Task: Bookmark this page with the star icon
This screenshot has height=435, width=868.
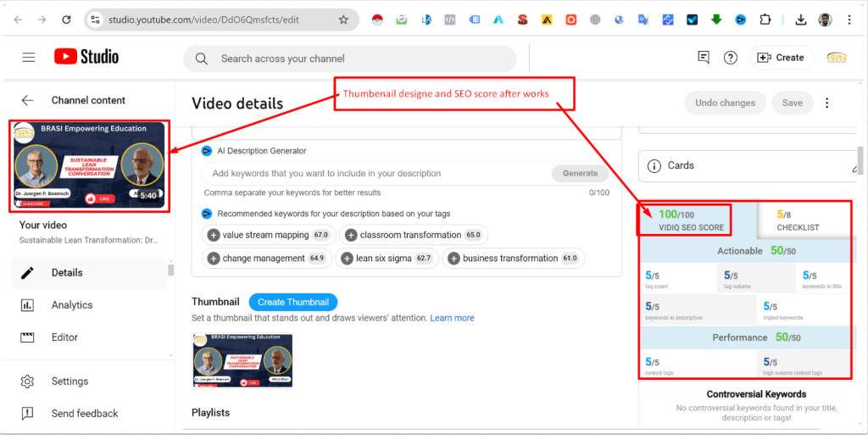Action: (x=343, y=20)
